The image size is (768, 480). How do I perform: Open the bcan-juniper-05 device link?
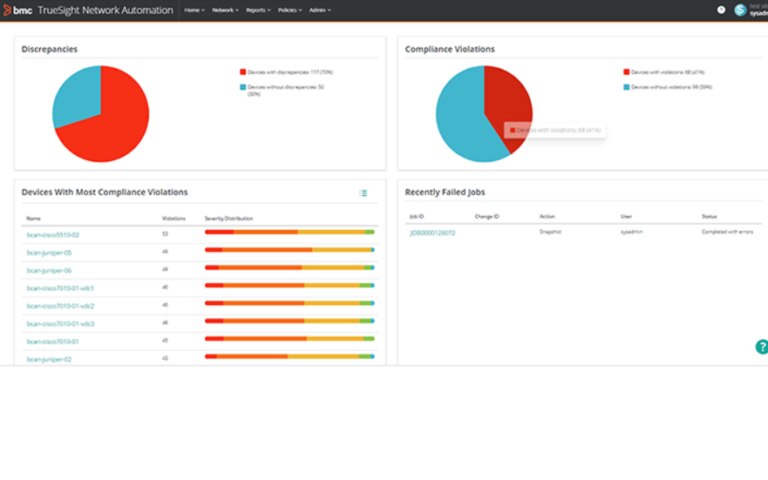tap(49, 252)
